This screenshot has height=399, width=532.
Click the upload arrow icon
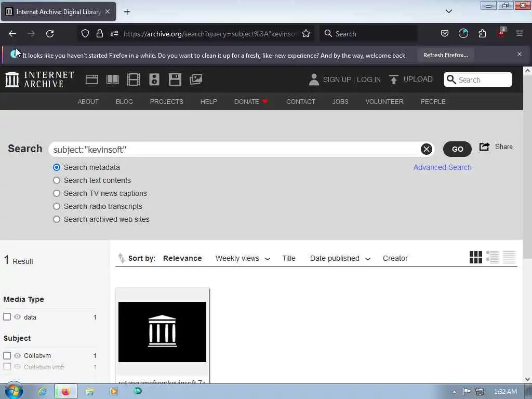pos(394,79)
